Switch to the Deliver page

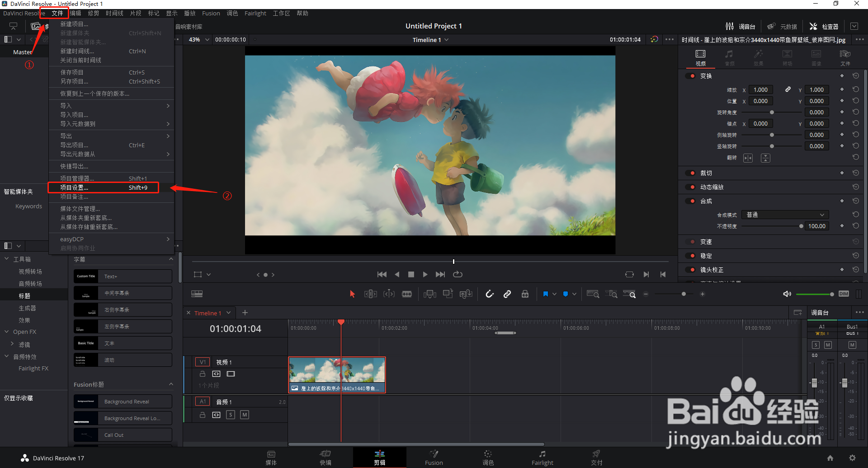pyautogui.click(x=597, y=458)
